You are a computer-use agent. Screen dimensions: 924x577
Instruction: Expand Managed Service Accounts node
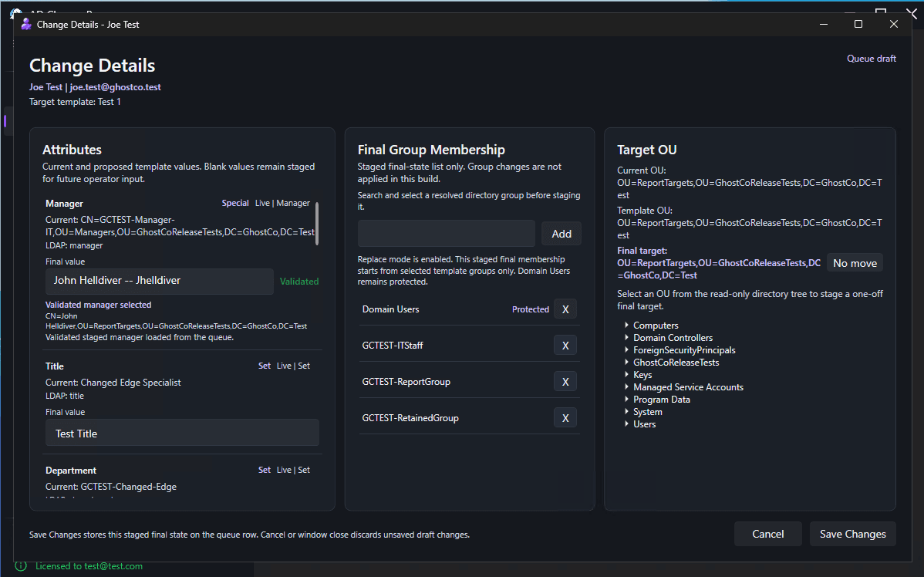click(626, 386)
